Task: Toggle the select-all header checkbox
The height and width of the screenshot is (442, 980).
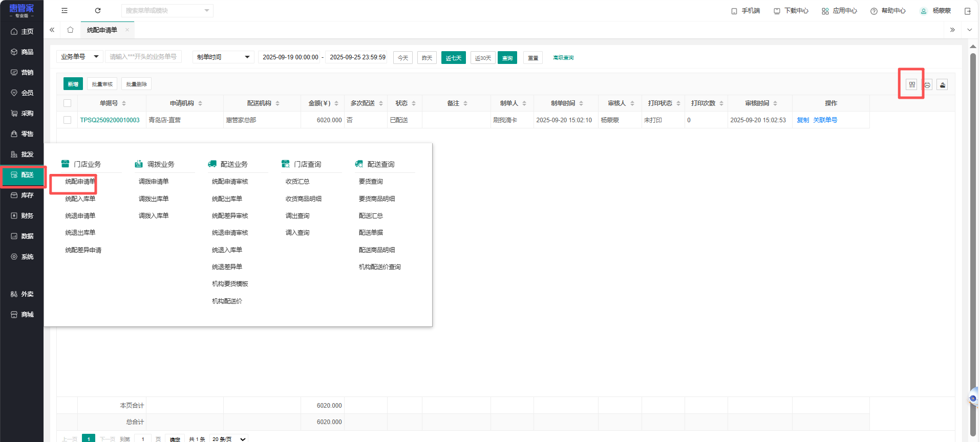Action: pyautogui.click(x=67, y=103)
